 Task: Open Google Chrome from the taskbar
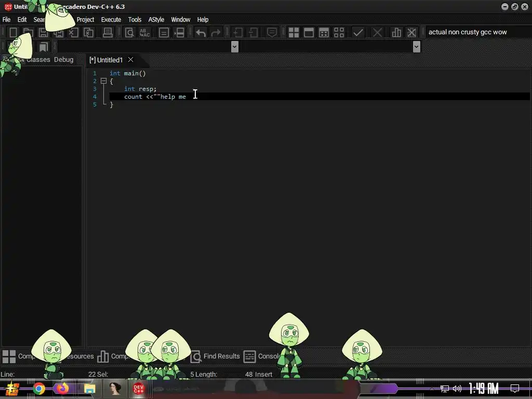38,389
